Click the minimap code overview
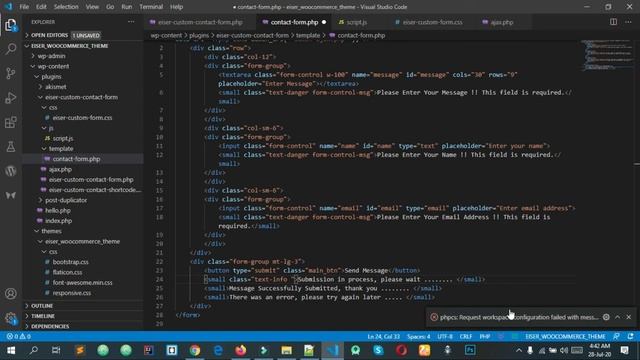The height and width of the screenshot is (360, 640). 607,55
